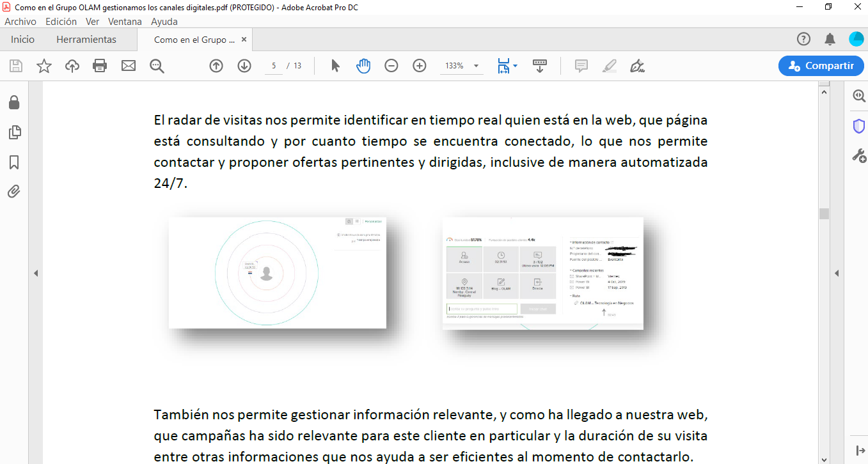Open the Bookmarks panel in sidebar
The height and width of the screenshot is (464, 868).
(14, 162)
